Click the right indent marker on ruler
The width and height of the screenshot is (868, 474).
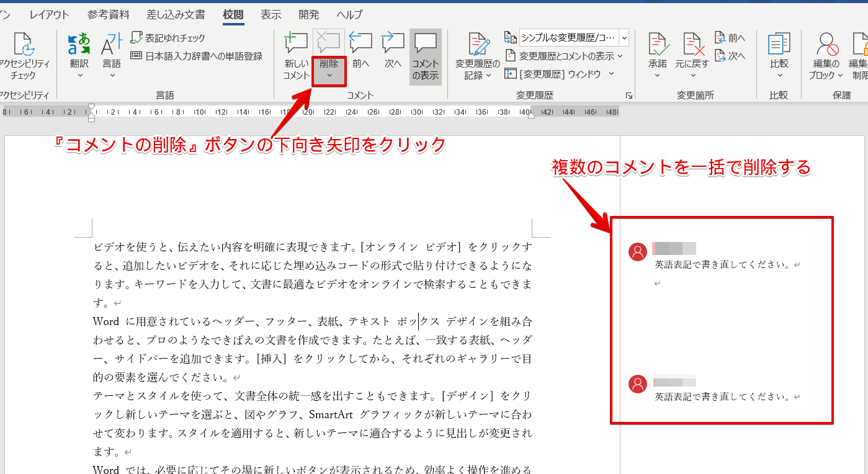531,115
